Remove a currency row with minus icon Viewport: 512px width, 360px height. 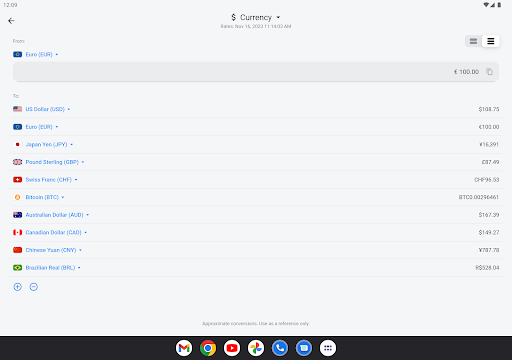[x=34, y=287]
